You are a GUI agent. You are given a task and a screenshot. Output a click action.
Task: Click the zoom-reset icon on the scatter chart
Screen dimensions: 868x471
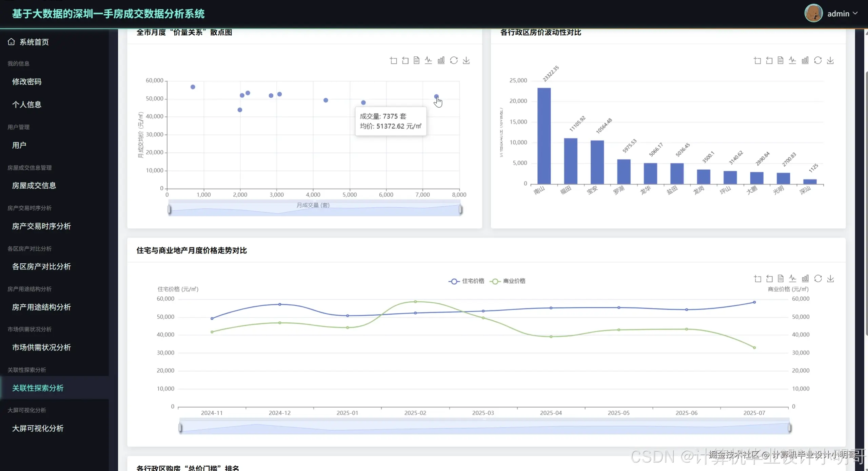tap(405, 60)
